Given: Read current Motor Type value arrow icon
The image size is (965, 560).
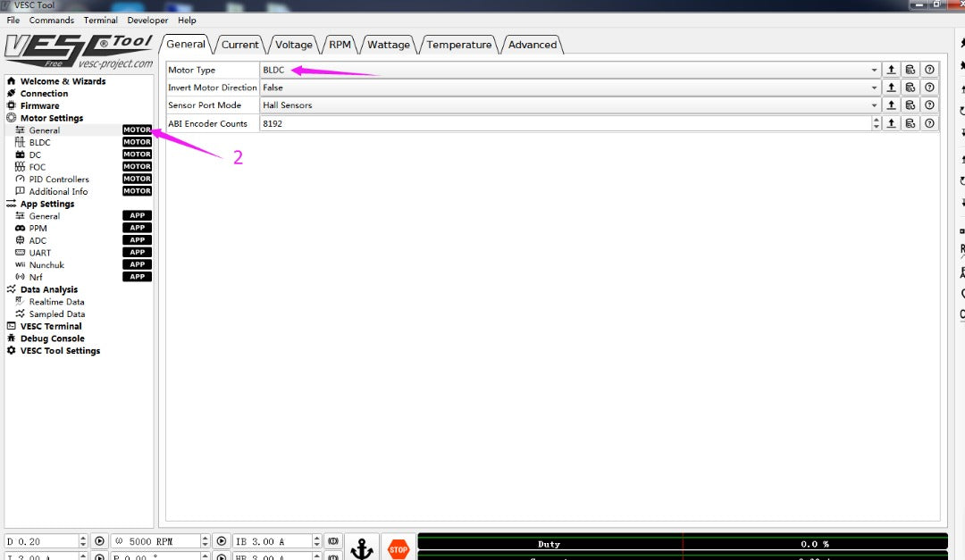Looking at the screenshot, I should 891,70.
